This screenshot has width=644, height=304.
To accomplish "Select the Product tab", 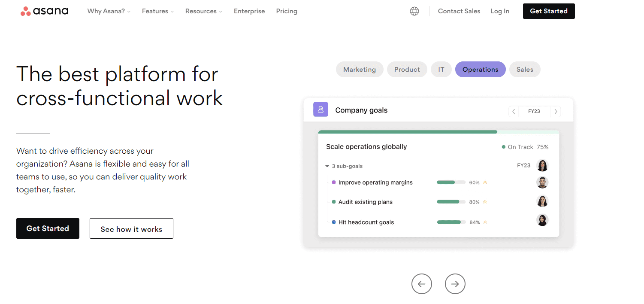I will (x=407, y=70).
